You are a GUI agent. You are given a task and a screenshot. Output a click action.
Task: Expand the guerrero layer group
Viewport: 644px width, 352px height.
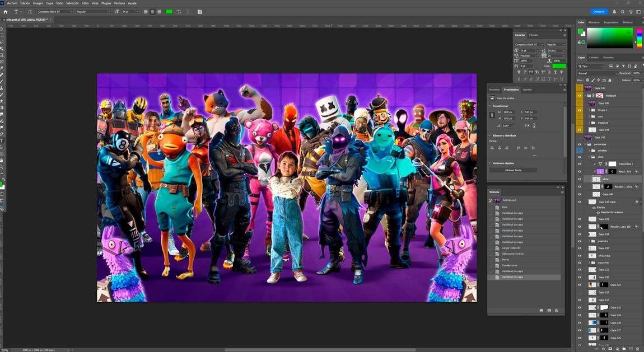pos(588,241)
